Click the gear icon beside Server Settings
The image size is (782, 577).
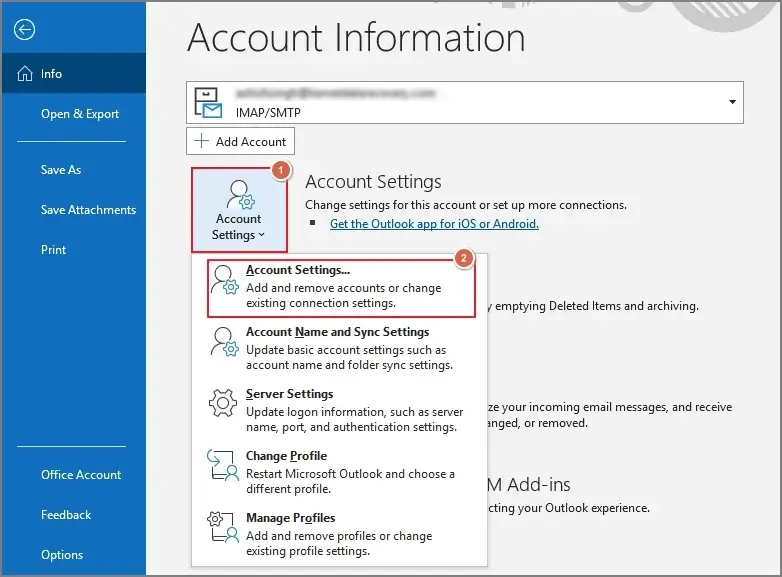(x=222, y=403)
